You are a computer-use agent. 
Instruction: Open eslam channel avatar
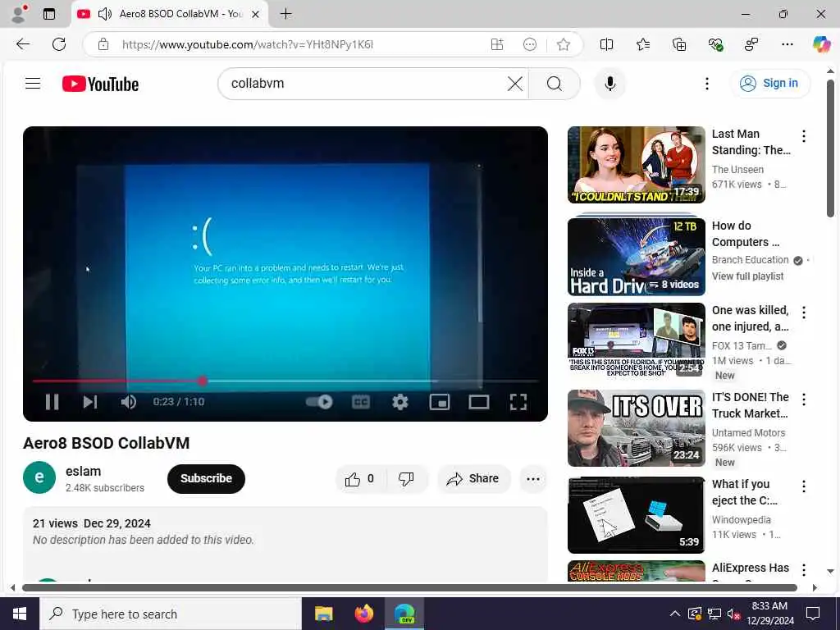click(x=39, y=477)
